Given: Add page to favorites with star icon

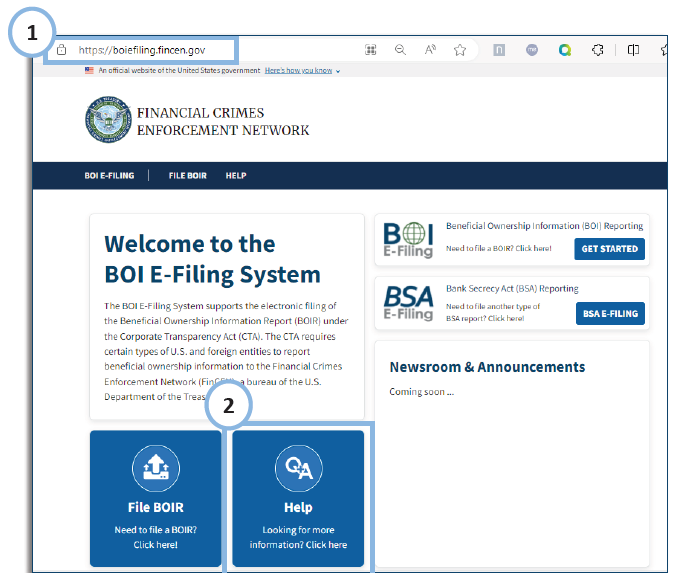Looking at the screenshot, I should [x=460, y=50].
